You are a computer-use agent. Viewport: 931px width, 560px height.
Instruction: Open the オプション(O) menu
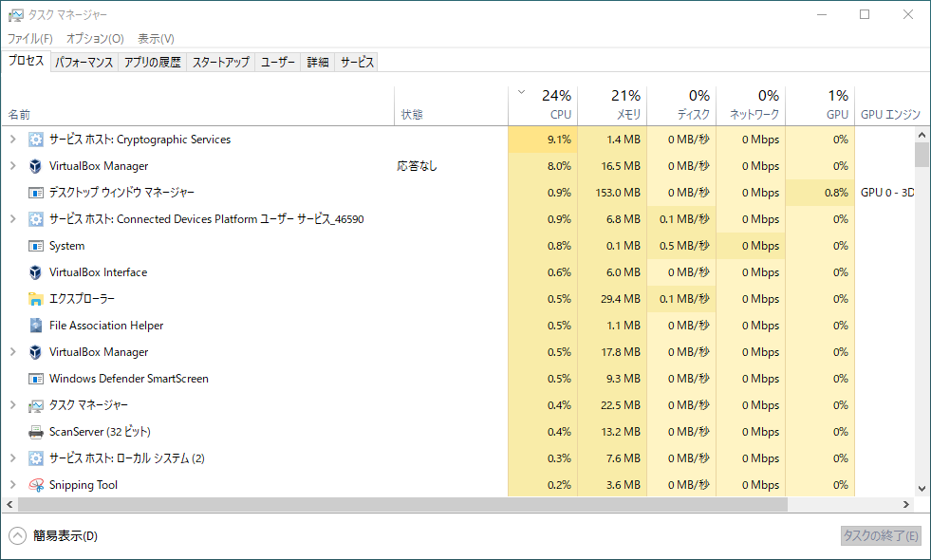95,39
